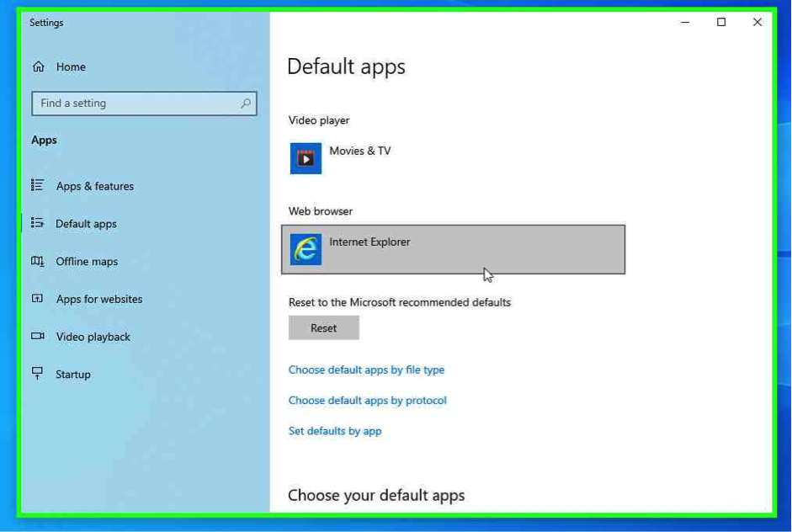Screen dimensions: 792x532
Task: Click the Startup icon in sidebar
Action: pos(38,374)
